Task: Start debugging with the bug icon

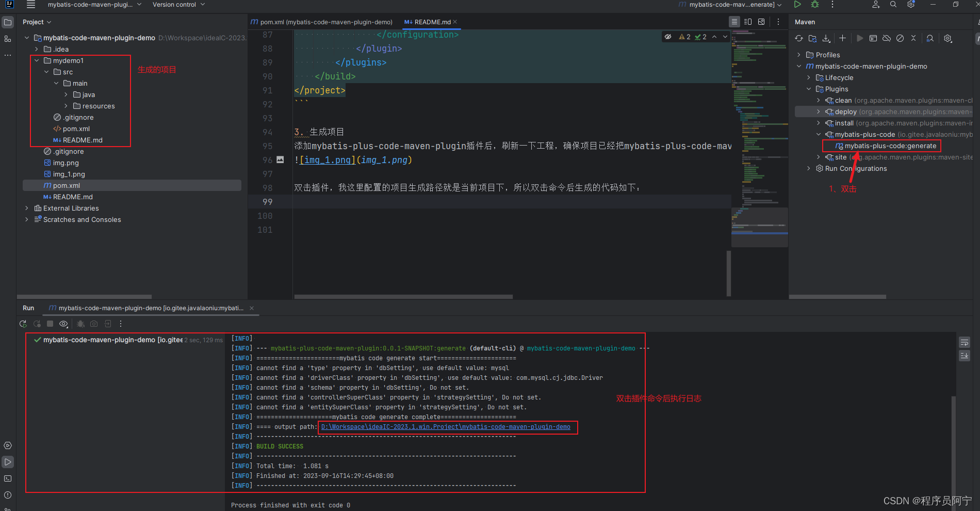Action: [x=815, y=5]
